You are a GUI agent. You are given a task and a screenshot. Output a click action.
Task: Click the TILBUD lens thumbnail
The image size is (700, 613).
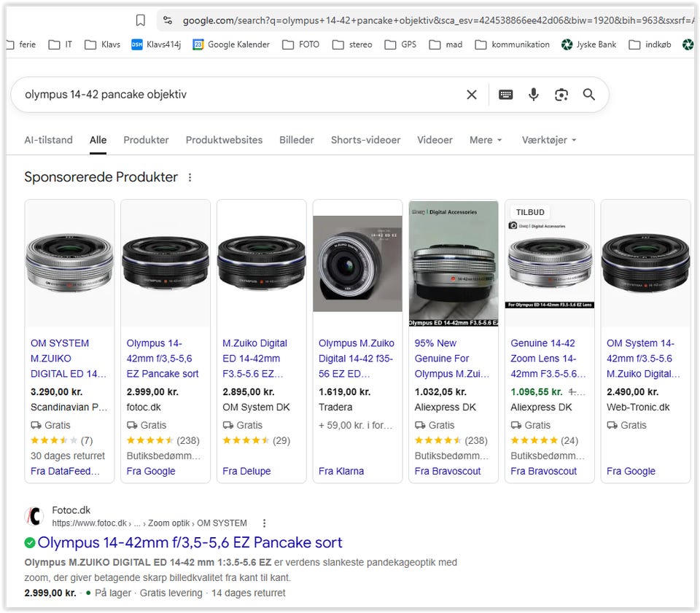click(550, 263)
